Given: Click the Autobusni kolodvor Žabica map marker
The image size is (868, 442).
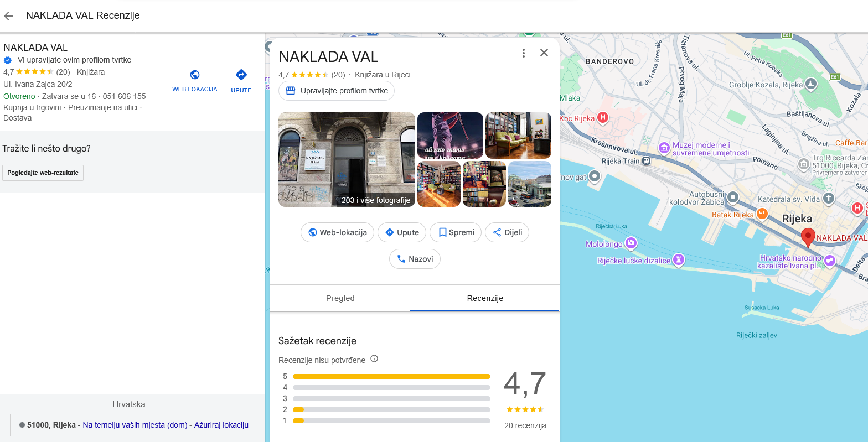Looking at the screenshot, I should (x=733, y=197).
